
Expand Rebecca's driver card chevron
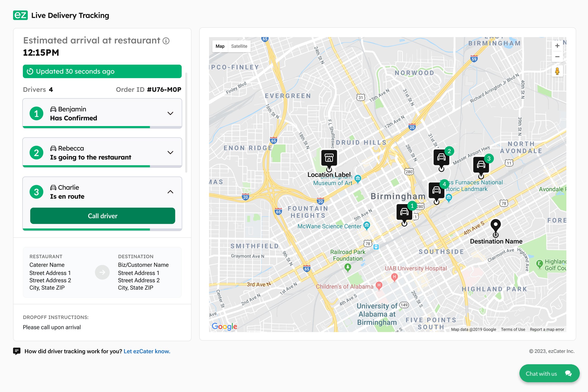170,153
